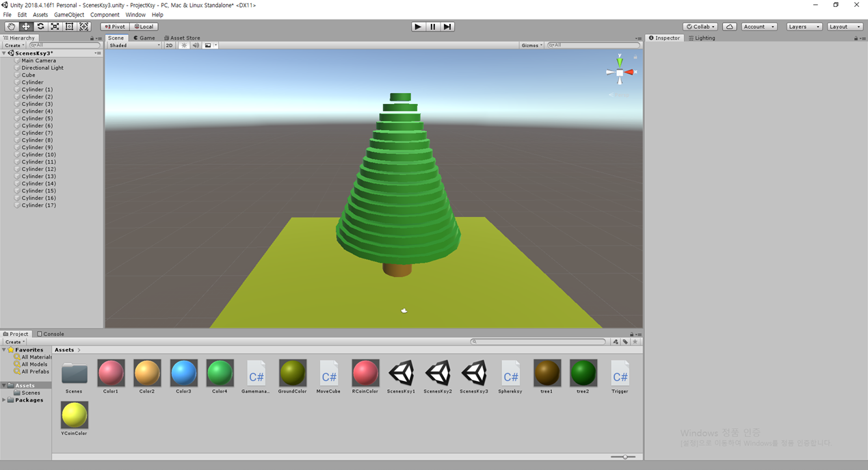The height and width of the screenshot is (470, 868).
Task: Click the Project panel search field
Action: pyautogui.click(x=538, y=341)
